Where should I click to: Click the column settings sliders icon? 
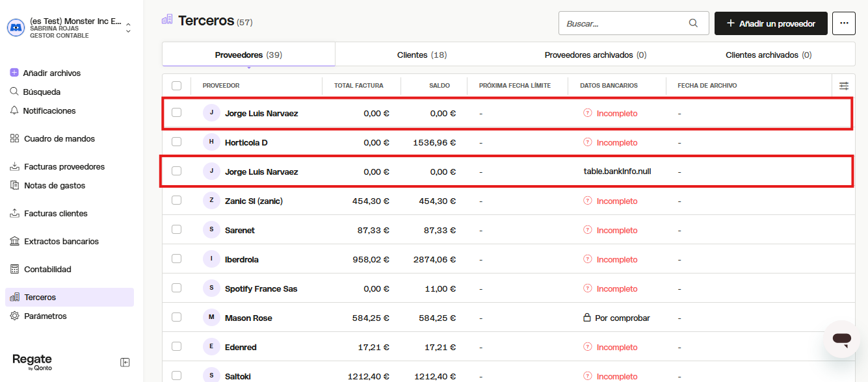tap(844, 86)
